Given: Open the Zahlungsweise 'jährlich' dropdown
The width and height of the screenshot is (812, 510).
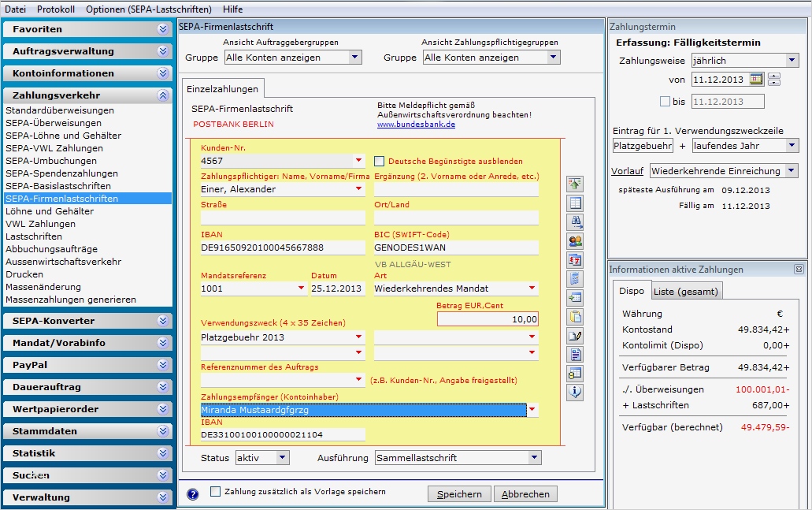Looking at the screenshot, I should (792, 60).
